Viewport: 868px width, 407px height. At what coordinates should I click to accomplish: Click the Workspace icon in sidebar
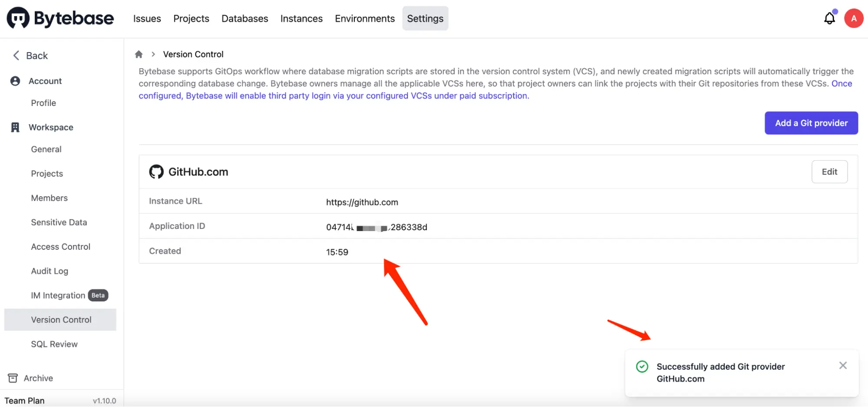click(15, 127)
